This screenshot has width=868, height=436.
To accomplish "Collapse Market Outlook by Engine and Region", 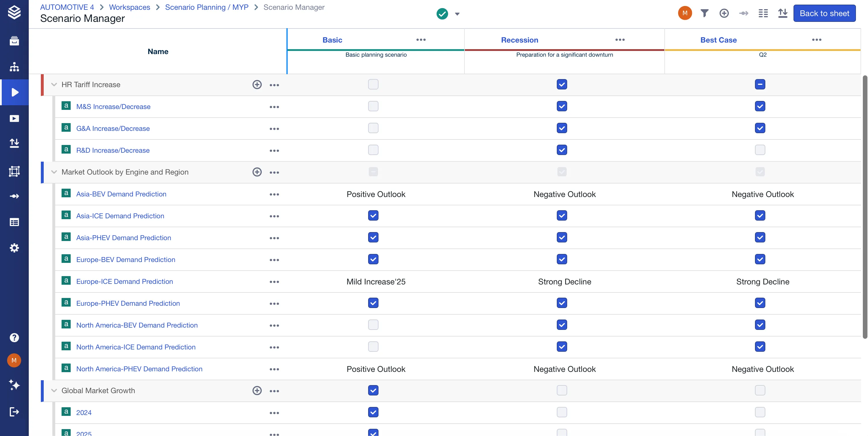I will point(54,172).
